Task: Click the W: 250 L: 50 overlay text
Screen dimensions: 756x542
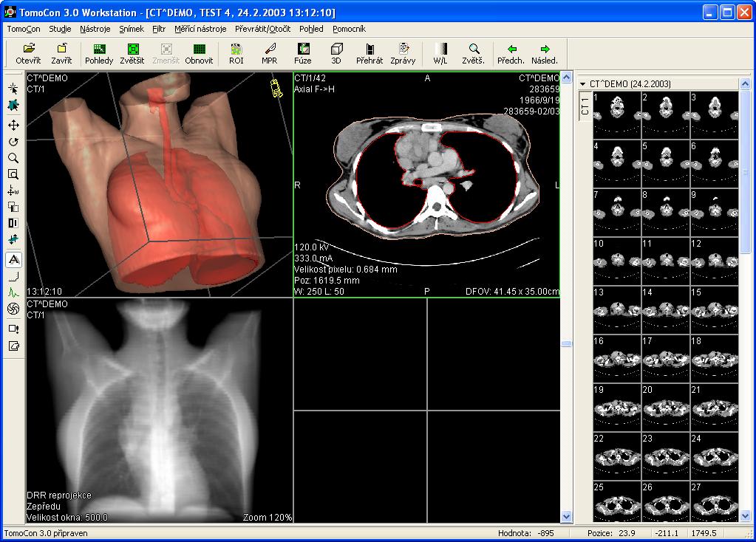Action: tap(319, 292)
